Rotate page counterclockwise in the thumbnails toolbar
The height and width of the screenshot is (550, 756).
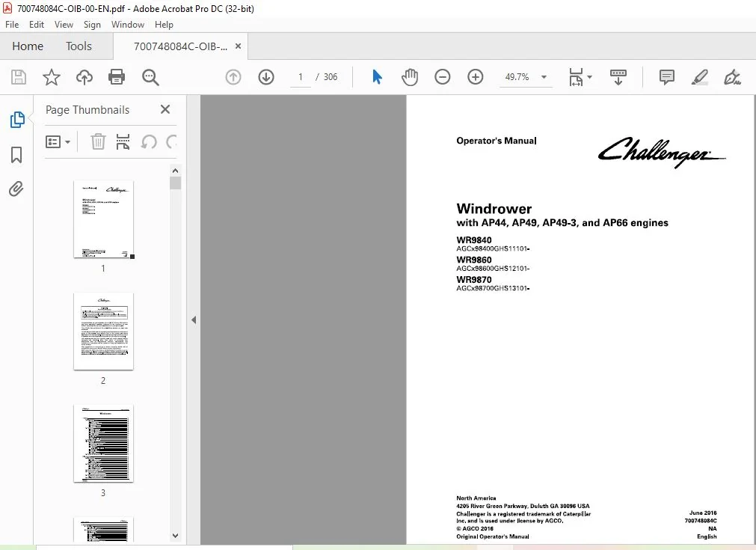click(x=149, y=142)
